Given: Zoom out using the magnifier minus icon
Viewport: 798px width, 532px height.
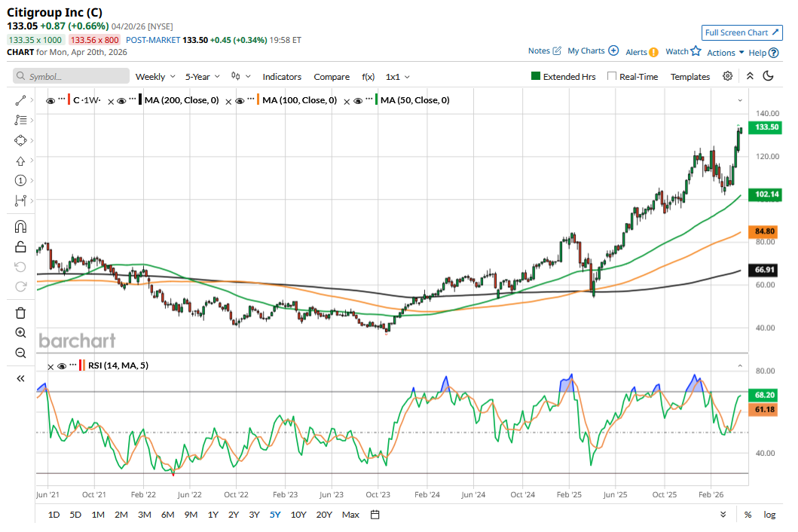Looking at the screenshot, I should 20,353.
